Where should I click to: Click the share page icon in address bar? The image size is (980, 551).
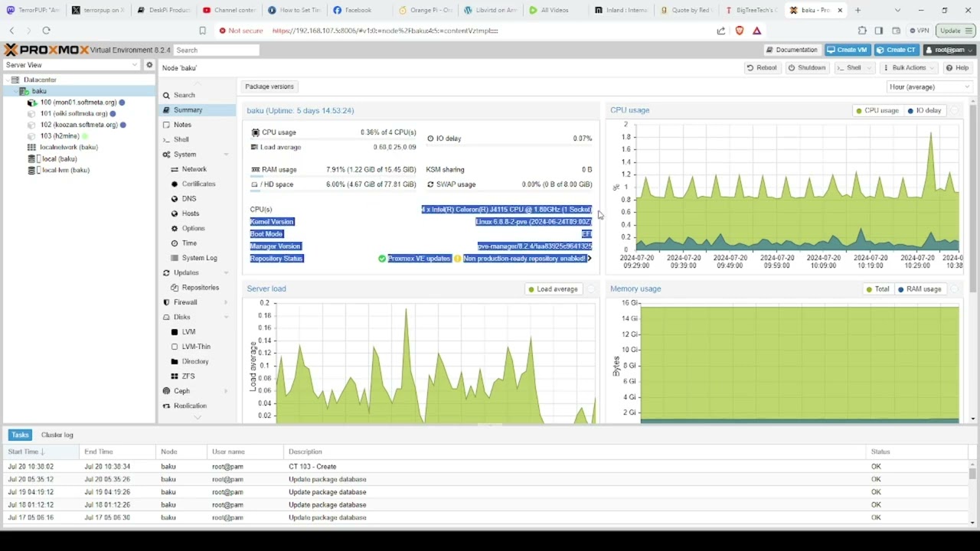click(x=721, y=31)
